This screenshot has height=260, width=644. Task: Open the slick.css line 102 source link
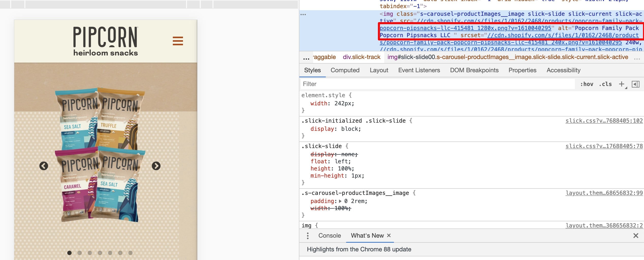[x=604, y=121]
